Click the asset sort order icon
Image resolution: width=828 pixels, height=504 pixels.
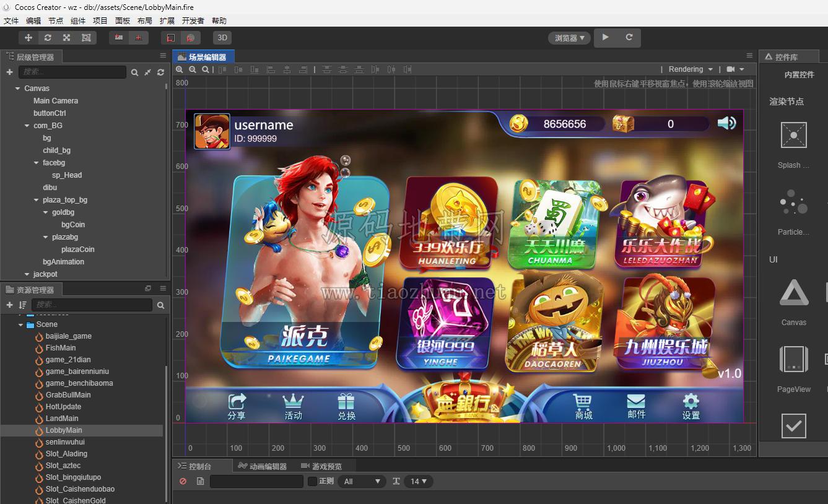pos(23,305)
